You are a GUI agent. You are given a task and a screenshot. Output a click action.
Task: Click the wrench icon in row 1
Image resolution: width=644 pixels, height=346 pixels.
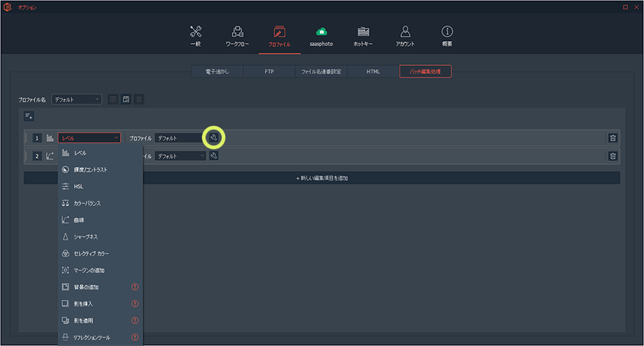click(x=214, y=138)
